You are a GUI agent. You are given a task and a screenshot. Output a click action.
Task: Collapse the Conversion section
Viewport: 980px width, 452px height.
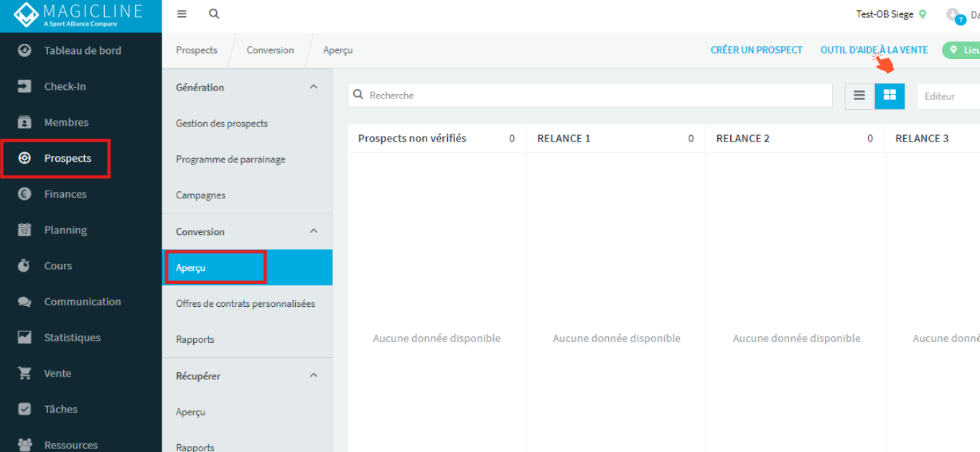click(x=313, y=231)
